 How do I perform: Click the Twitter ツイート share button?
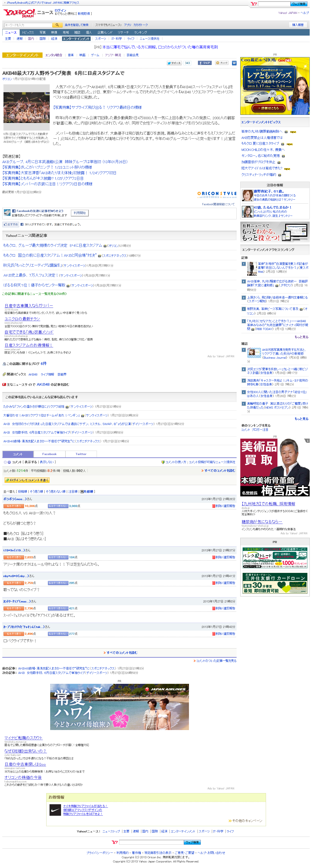174,63
